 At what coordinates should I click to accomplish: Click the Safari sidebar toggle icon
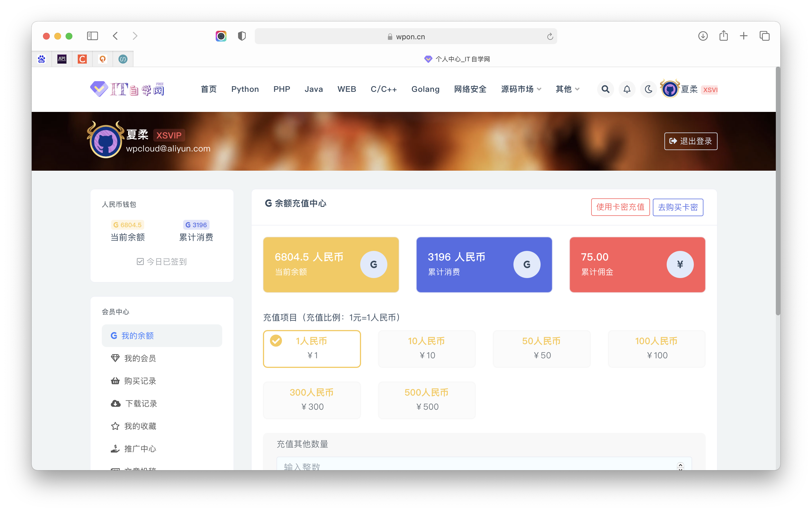click(92, 36)
